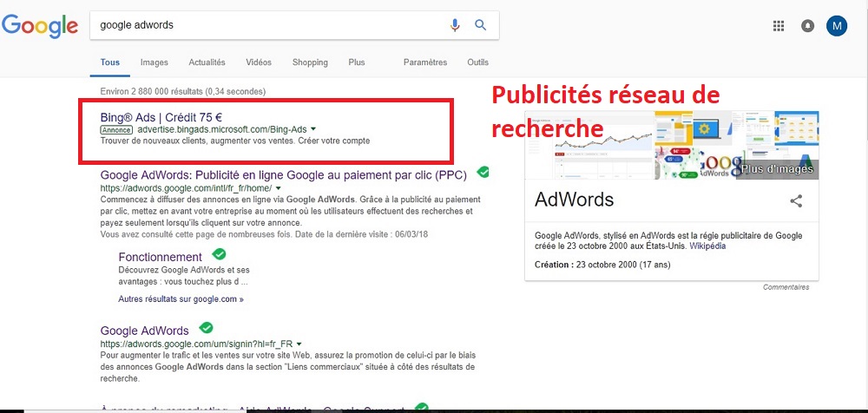The image size is (868, 413).
Task: Click the microphone voice search icon
Action: click(x=455, y=25)
